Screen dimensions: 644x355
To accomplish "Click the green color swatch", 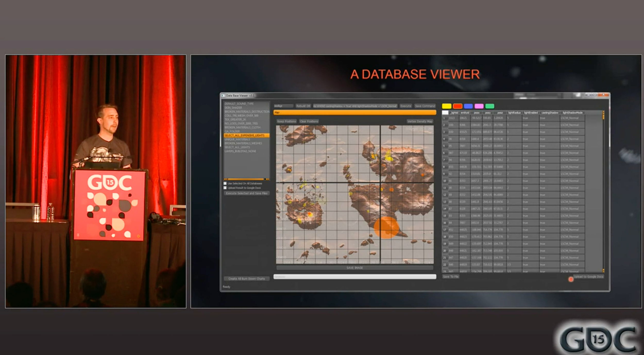I will (490, 106).
